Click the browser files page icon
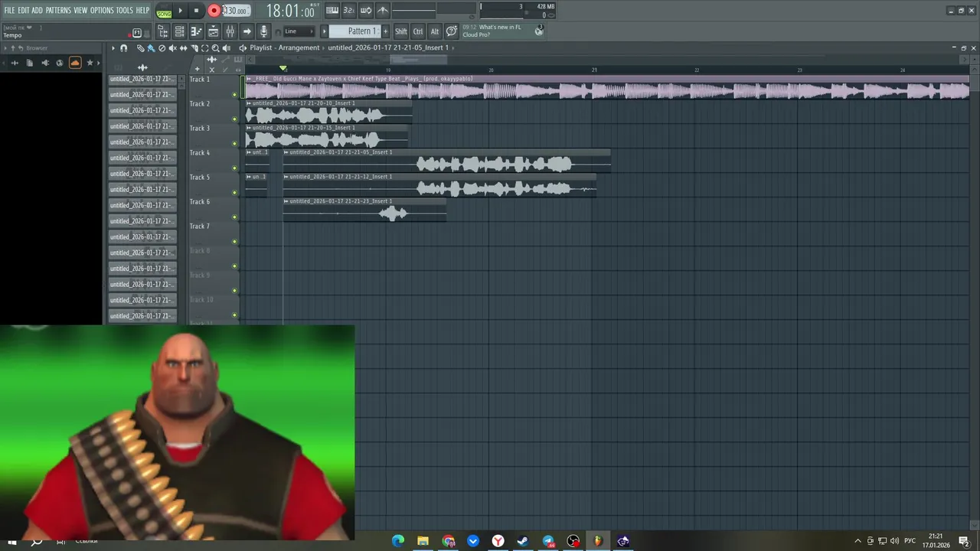 [x=30, y=63]
